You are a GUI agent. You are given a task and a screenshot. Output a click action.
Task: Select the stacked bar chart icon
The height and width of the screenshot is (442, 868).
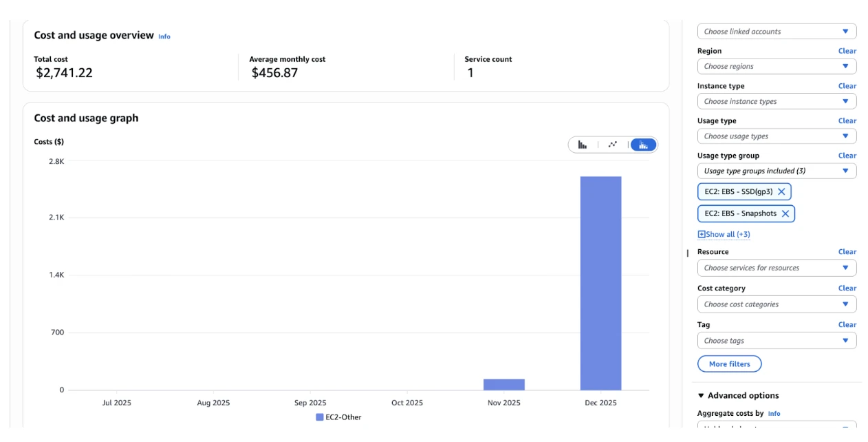(x=642, y=145)
